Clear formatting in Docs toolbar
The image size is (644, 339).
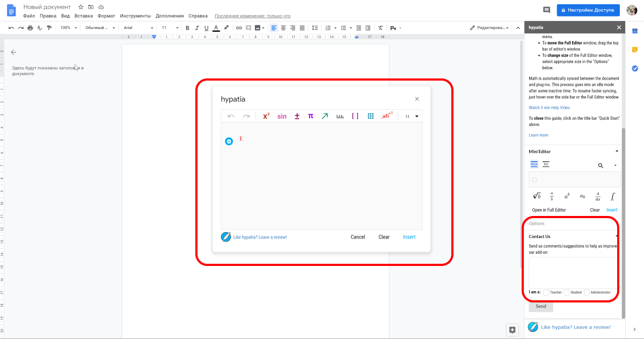click(x=380, y=27)
